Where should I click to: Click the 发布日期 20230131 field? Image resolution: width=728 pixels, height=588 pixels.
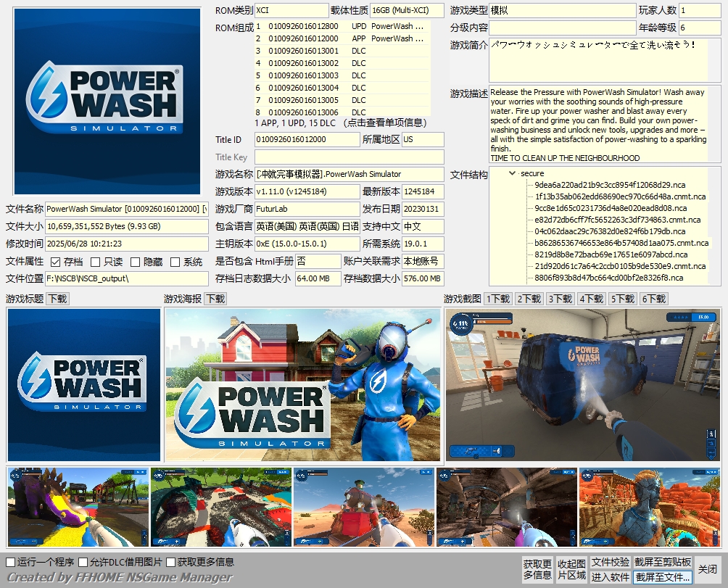[x=423, y=209]
